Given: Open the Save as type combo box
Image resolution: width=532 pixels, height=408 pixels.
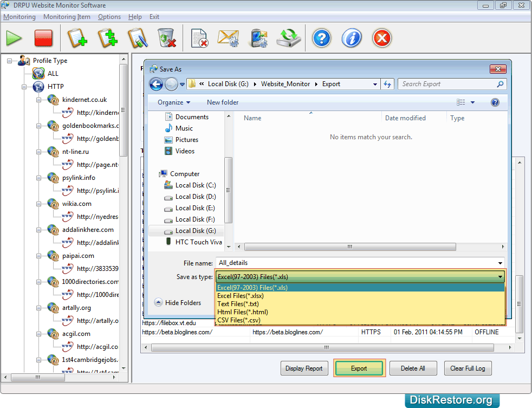Looking at the screenshot, I should (360, 277).
